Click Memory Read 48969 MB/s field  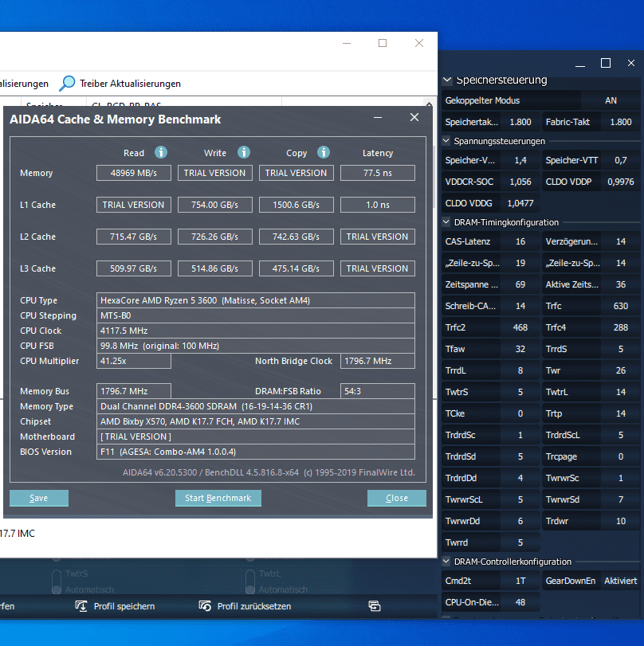(x=134, y=173)
